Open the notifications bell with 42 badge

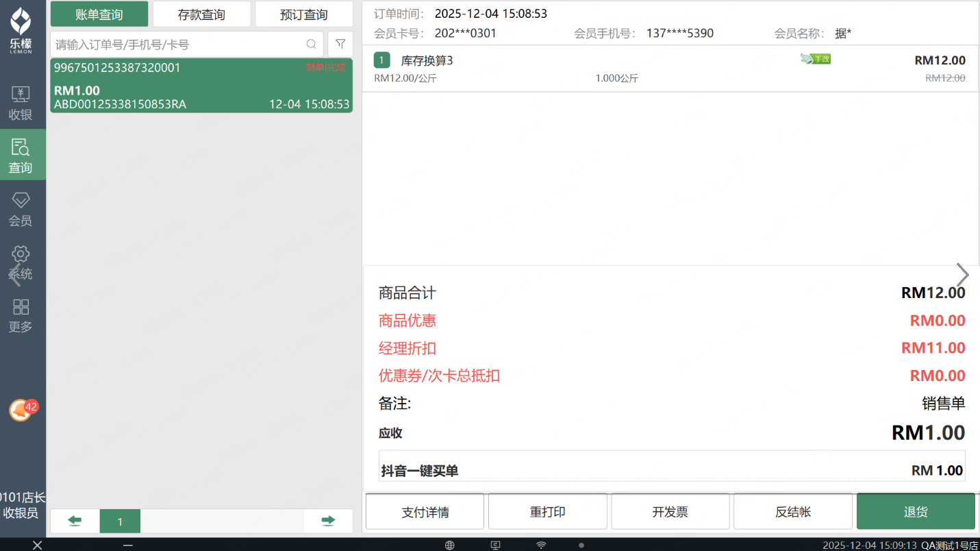pyautogui.click(x=22, y=410)
